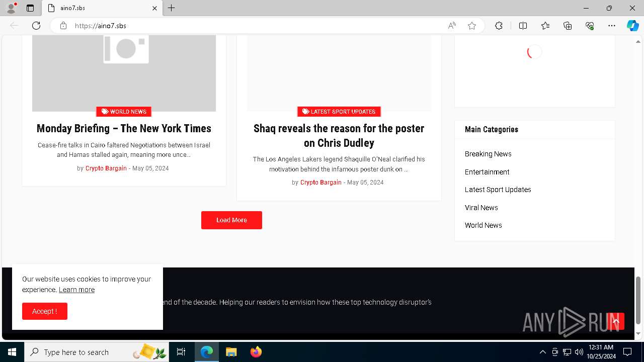This screenshot has width=644, height=362.
Task: Click the Monday Briefing placeholder image
Action: click(x=124, y=73)
